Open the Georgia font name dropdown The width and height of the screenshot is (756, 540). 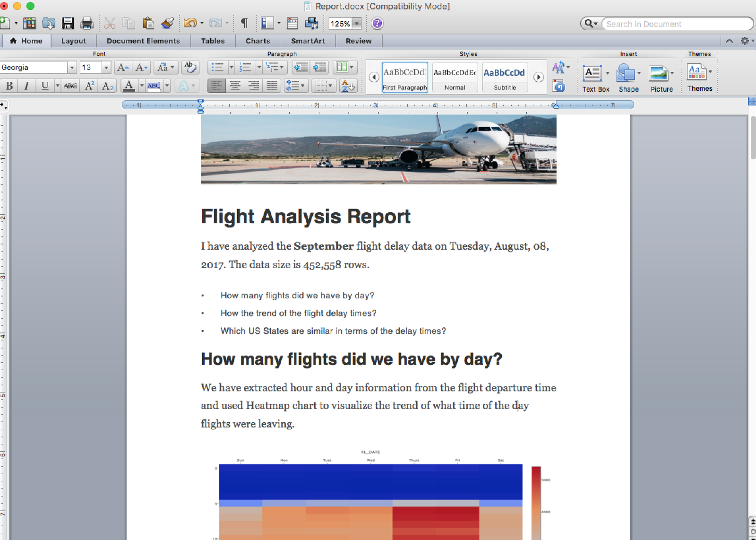tap(72, 68)
